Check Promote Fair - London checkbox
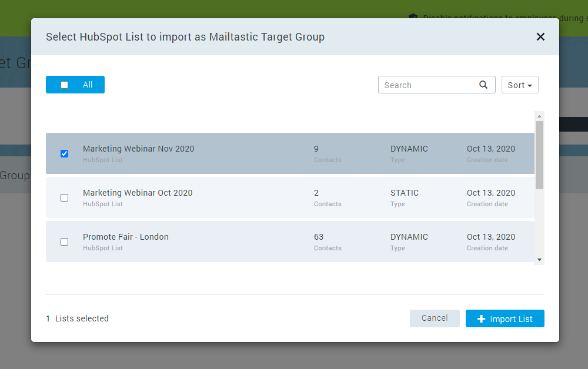The image size is (588, 369). click(x=65, y=241)
